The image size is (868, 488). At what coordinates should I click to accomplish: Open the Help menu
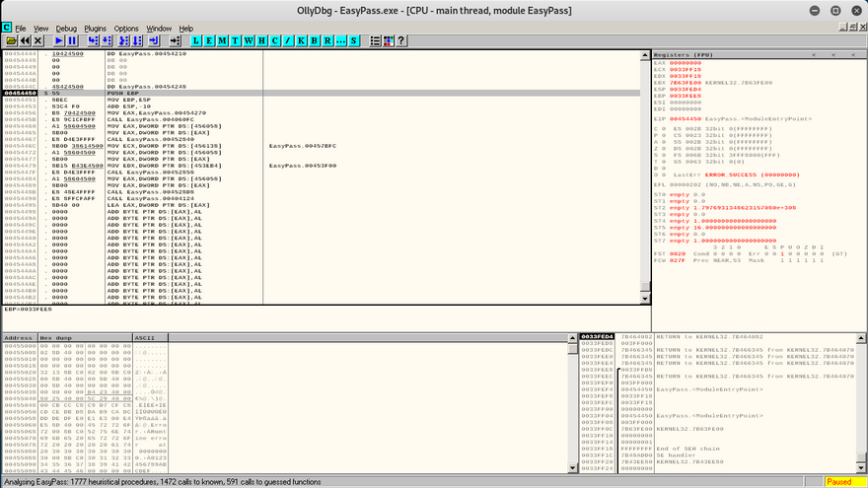[x=186, y=29]
